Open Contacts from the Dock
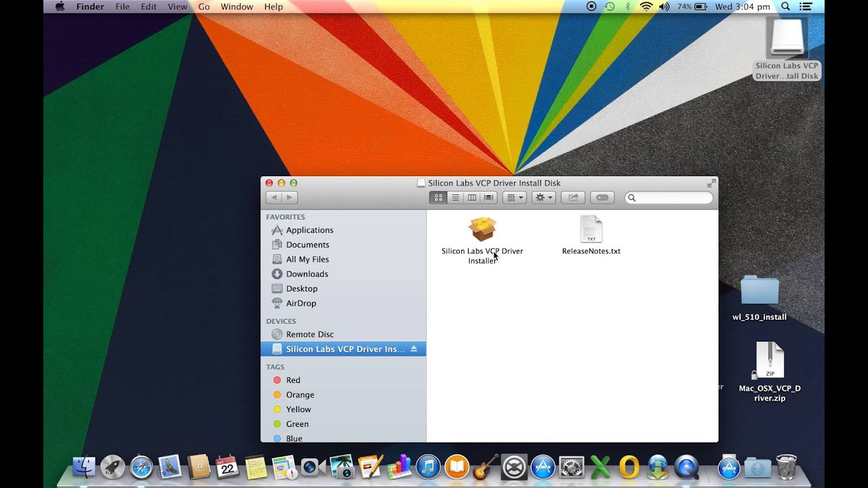868x488 pixels. (x=199, y=467)
